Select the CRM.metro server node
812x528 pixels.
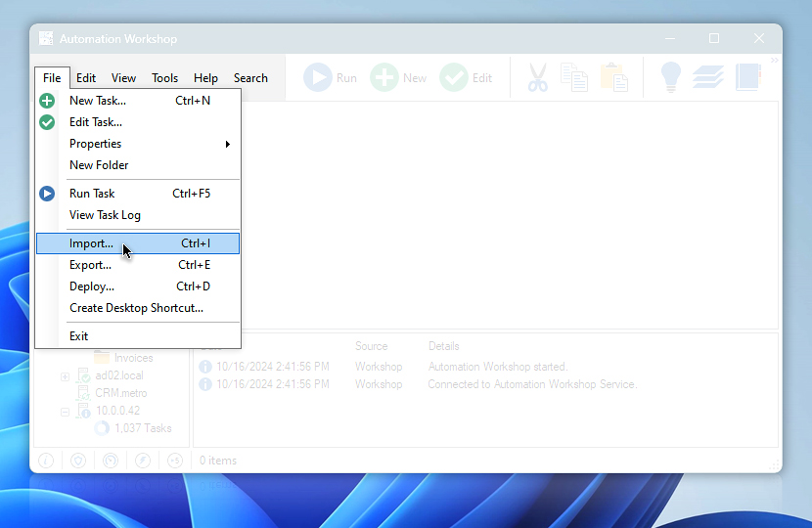(112, 393)
